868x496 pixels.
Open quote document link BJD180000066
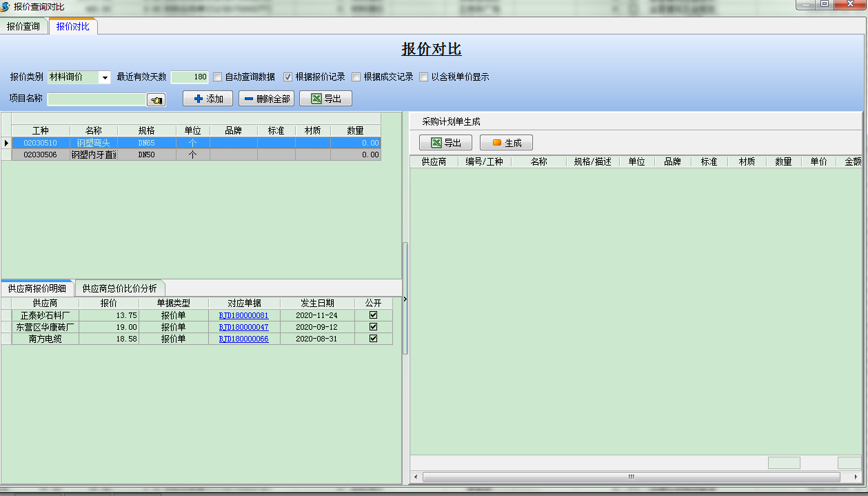(x=243, y=339)
